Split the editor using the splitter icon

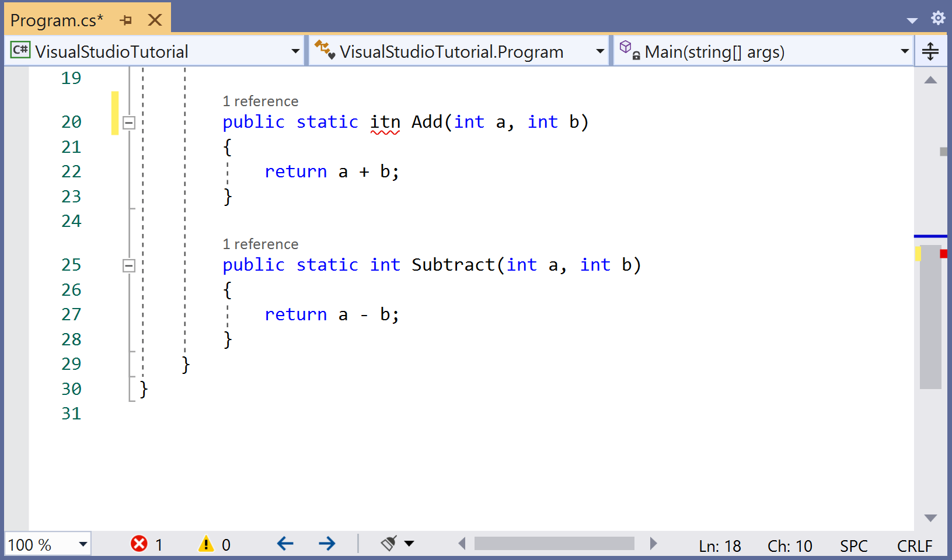pyautogui.click(x=930, y=51)
